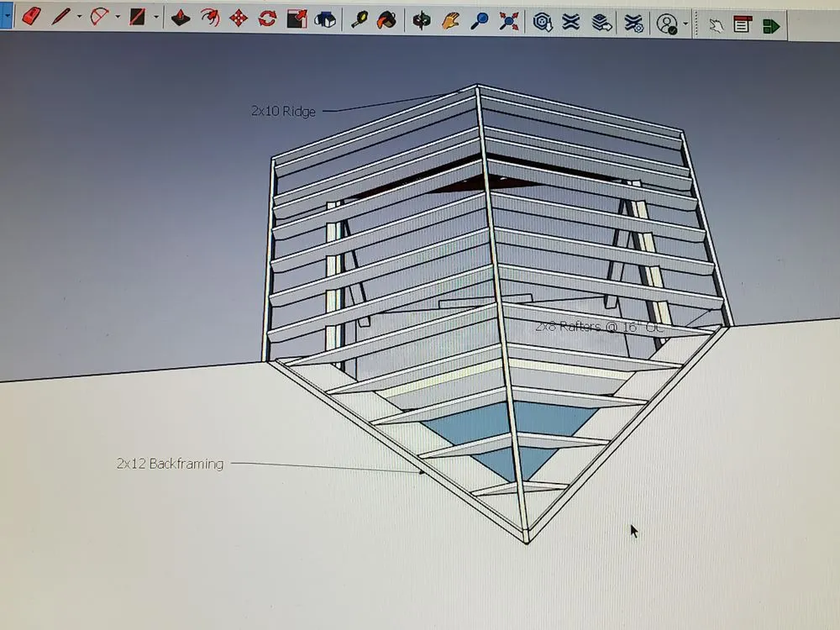The width and height of the screenshot is (840, 630).
Task: Click the "2x12 Backframing" text label
Action: pos(170,463)
